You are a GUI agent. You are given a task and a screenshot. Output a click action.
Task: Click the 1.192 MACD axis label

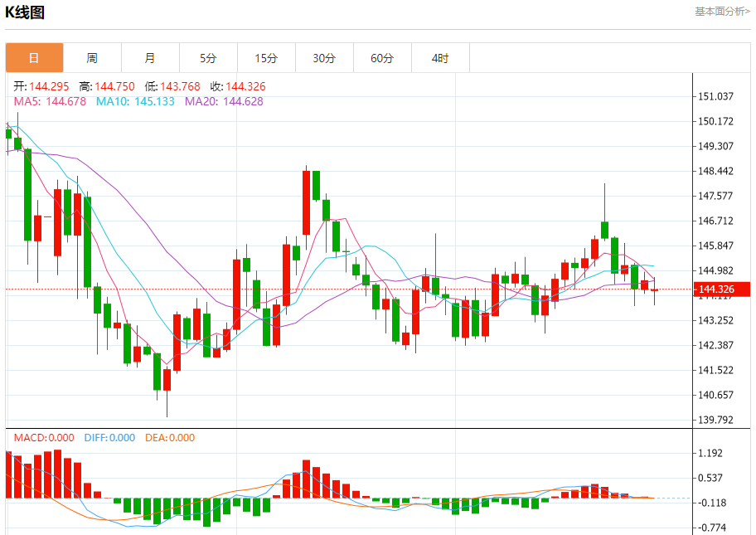710,453
